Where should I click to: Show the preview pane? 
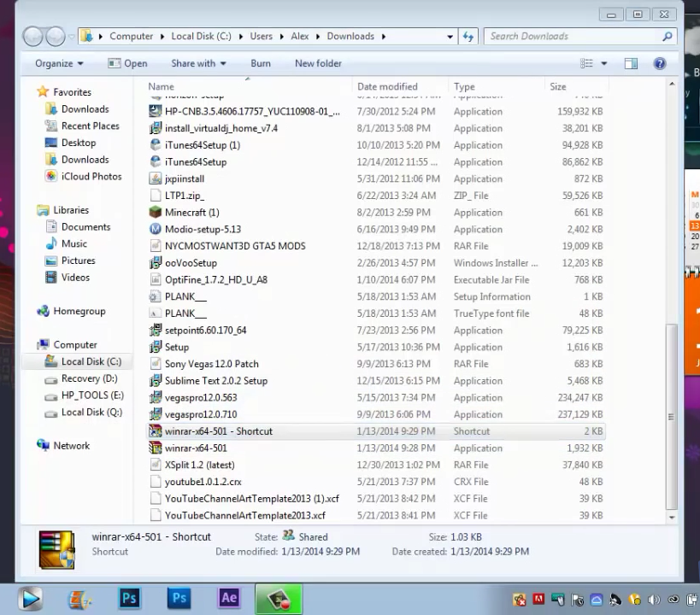632,63
